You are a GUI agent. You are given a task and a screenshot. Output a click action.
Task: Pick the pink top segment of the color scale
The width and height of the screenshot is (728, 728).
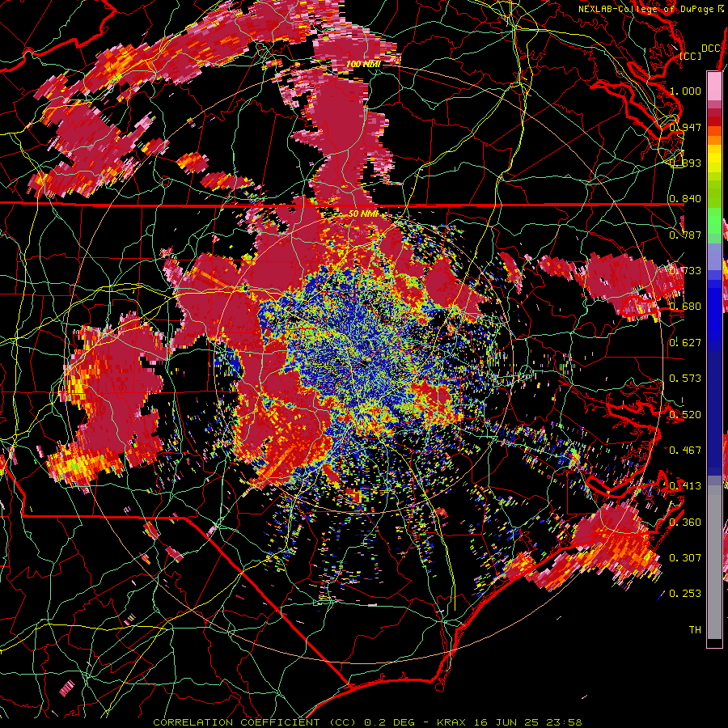click(x=714, y=87)
